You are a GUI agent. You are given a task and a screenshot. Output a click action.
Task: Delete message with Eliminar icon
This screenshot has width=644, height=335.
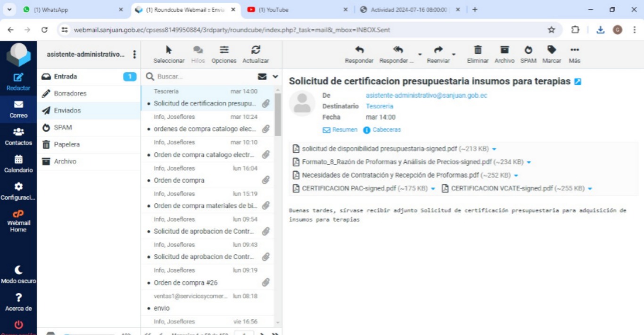(478, 50)
